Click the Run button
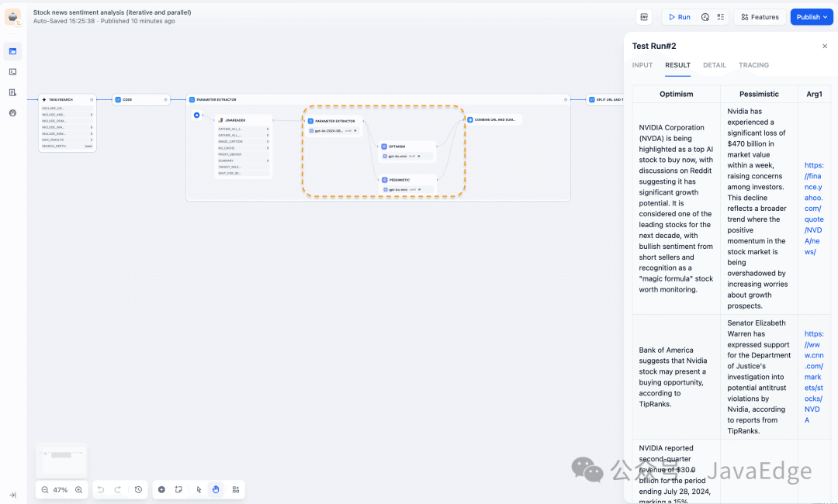Viewport: 838px width, 504px height. (x=680, y=17)
